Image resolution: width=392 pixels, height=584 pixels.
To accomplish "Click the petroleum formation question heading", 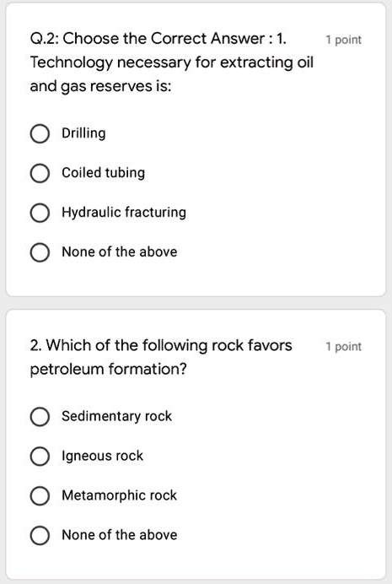I will coord(161,357).
